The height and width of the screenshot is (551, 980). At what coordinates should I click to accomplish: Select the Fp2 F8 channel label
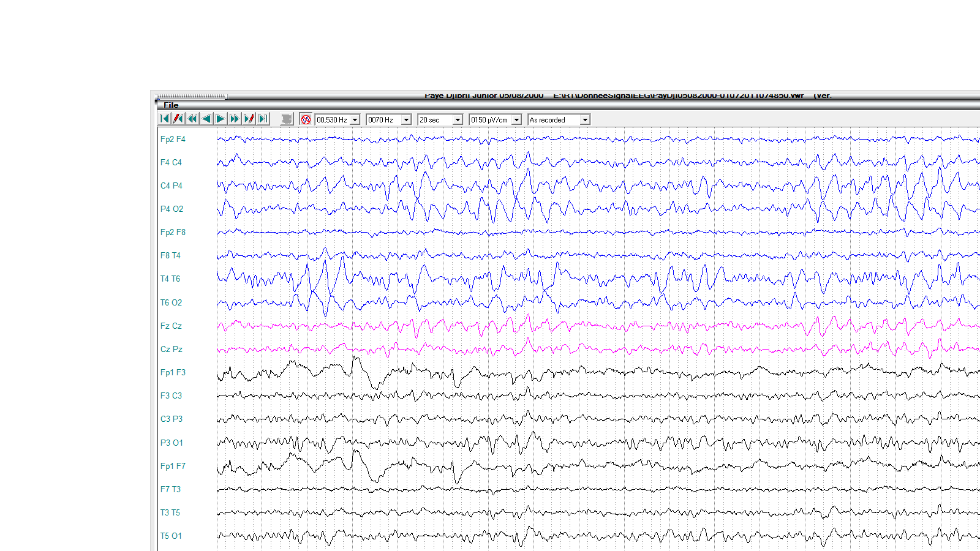click(x=173, y=232)
